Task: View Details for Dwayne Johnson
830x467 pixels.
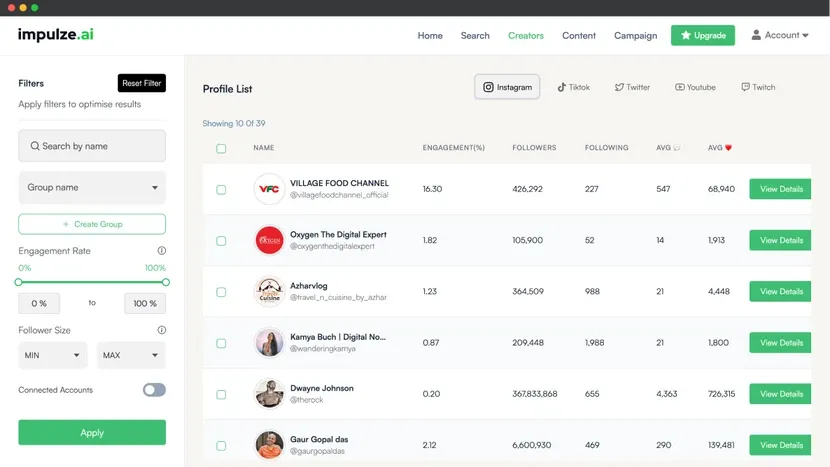Action: (780, 394)
